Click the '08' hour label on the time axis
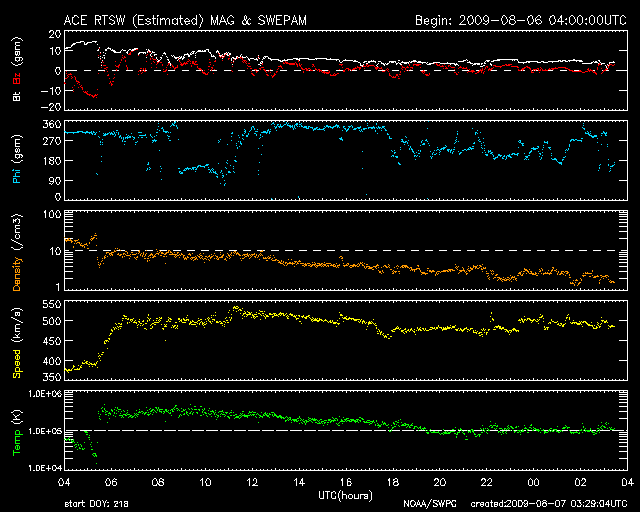640x512 pixels. point(158,483)
